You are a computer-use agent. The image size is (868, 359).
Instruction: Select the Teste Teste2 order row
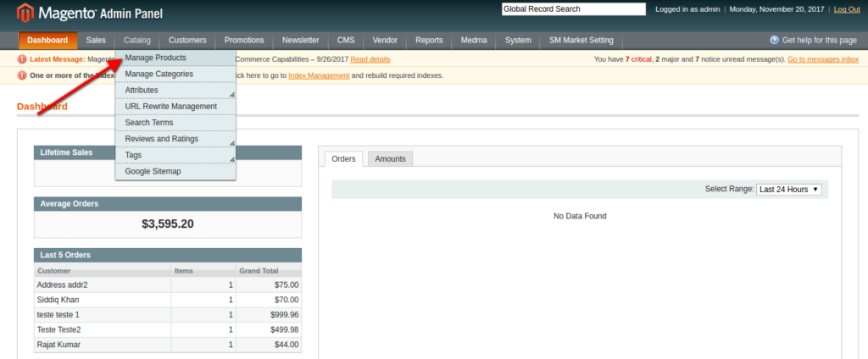[x=168, y=329]
